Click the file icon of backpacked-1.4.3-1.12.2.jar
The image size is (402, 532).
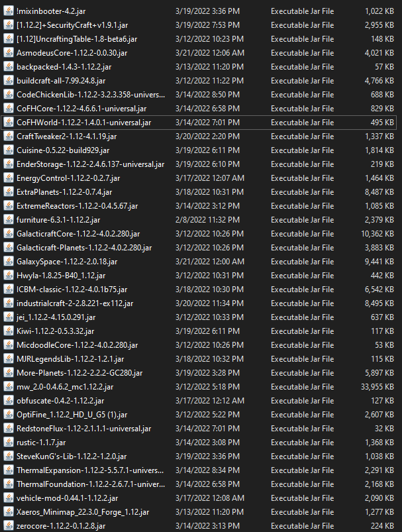[9, 66]
